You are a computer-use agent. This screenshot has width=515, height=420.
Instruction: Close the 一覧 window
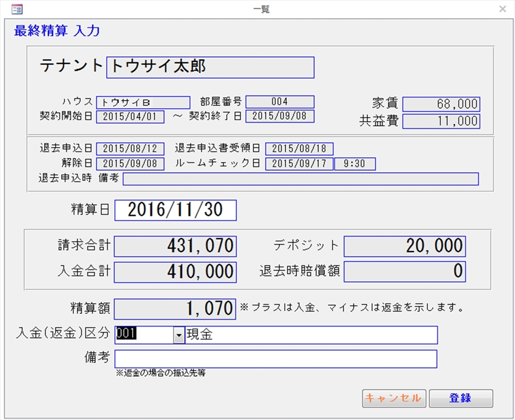click(502, 9)
